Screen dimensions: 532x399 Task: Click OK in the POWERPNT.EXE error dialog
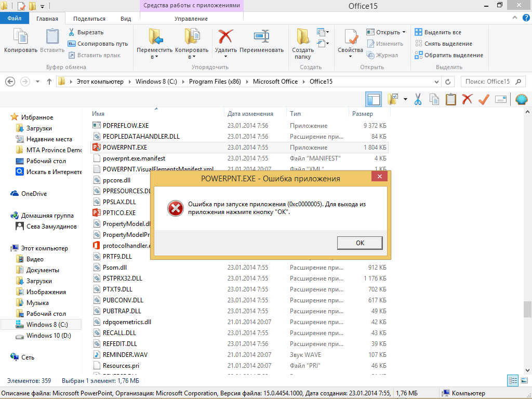click(x=360, y=243)
